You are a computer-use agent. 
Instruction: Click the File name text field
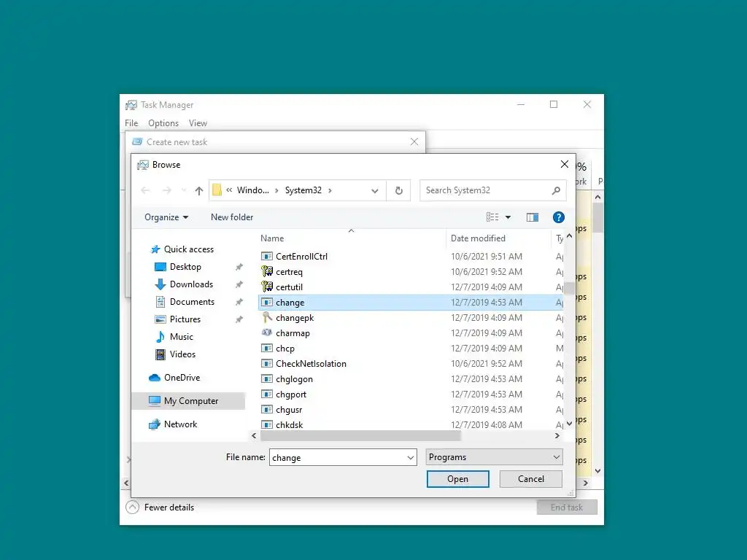pos(337,458)
